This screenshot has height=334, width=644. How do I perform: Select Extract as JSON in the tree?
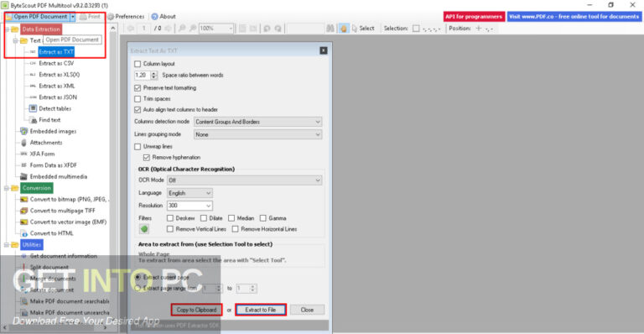[58, 97]
